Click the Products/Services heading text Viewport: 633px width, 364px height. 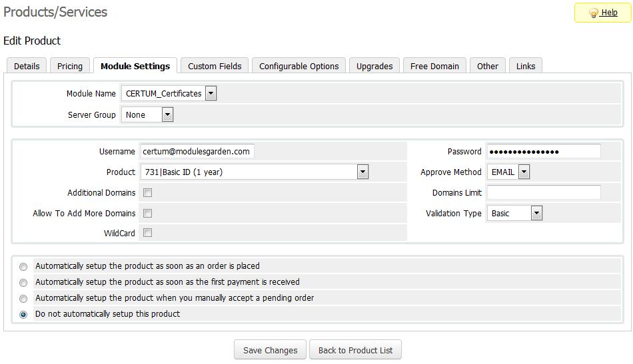pyautogui.click(x=55, y=12)
